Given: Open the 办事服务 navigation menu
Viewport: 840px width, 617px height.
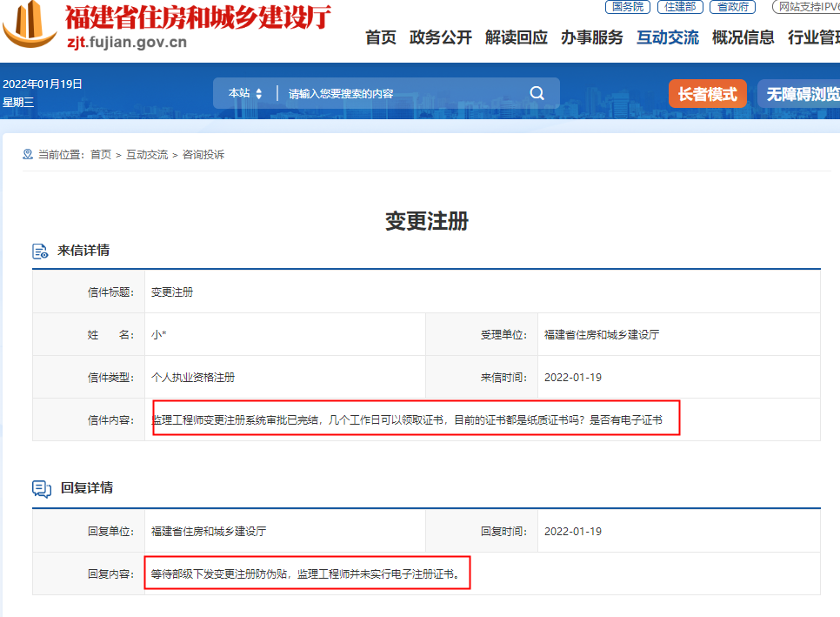Looking at the screenshot, I should click(593, 37).
